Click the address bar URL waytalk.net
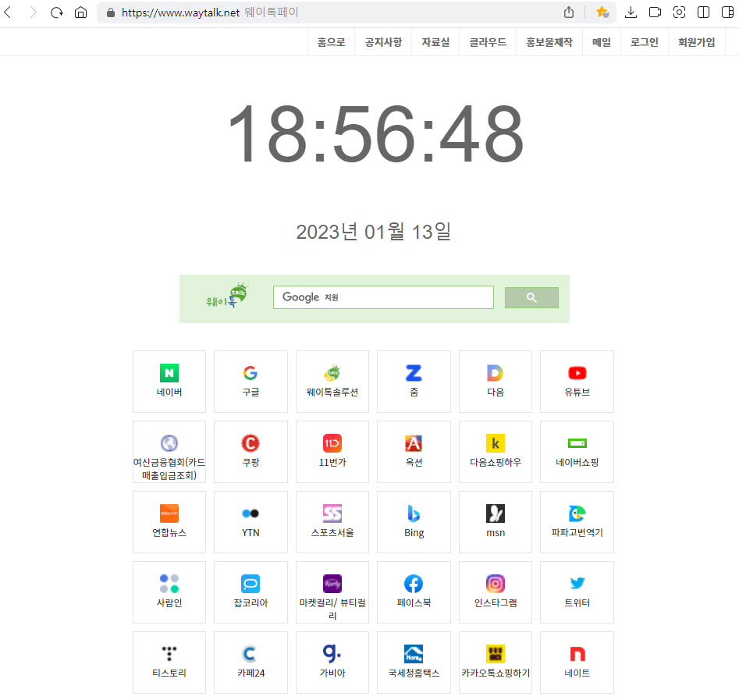Screen dimensions: 739x700 (x=180, y=12)
